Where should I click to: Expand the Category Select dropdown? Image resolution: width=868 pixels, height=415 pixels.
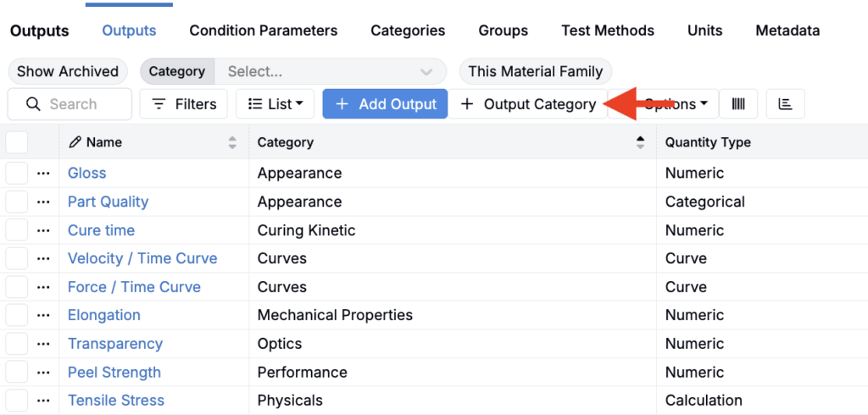click(331, 72)
